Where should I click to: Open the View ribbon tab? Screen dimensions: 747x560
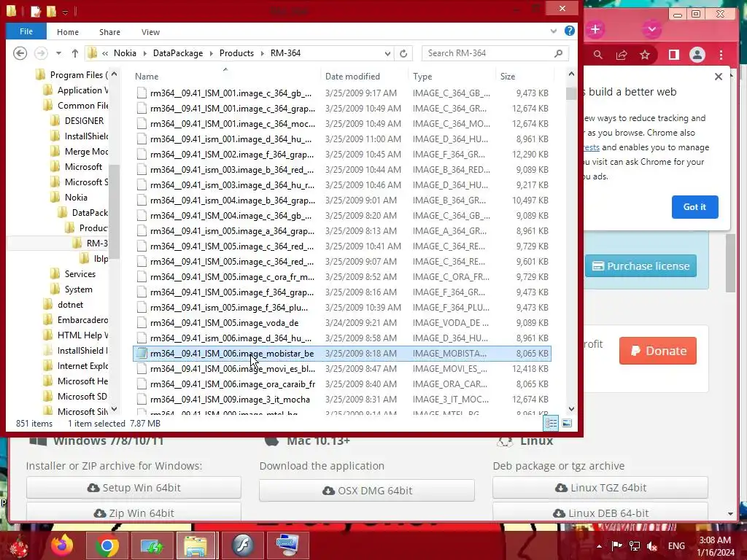click(150, 32)
